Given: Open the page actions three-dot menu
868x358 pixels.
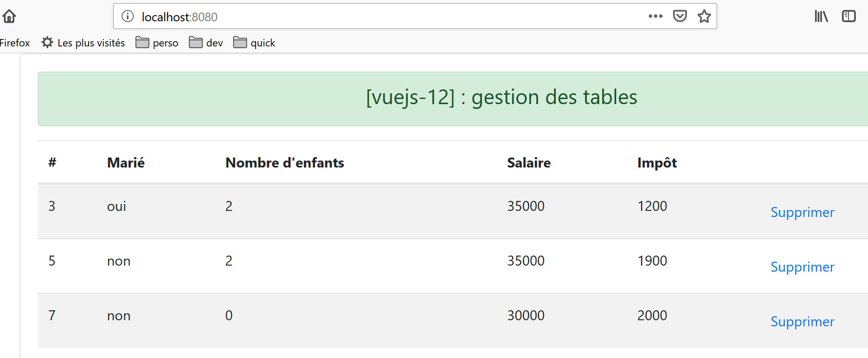Looking at the screenshot, I should (x=655, y=16).
